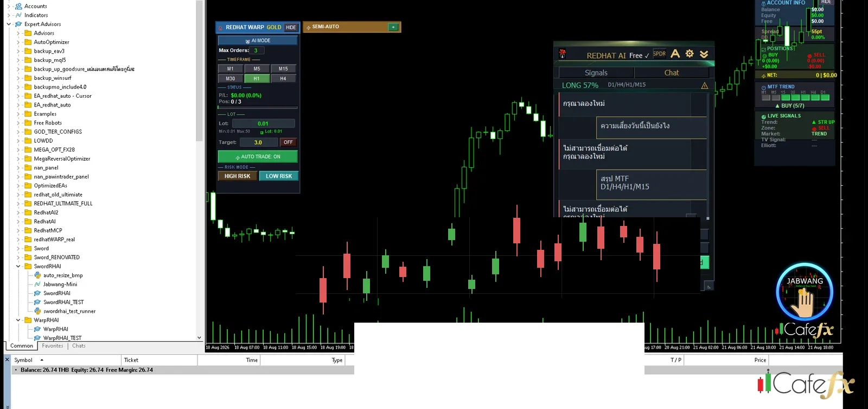The image size is (868, 409).
Task: Click the warning triangle beside LONG 57%
Action: [x=705, y=85]
